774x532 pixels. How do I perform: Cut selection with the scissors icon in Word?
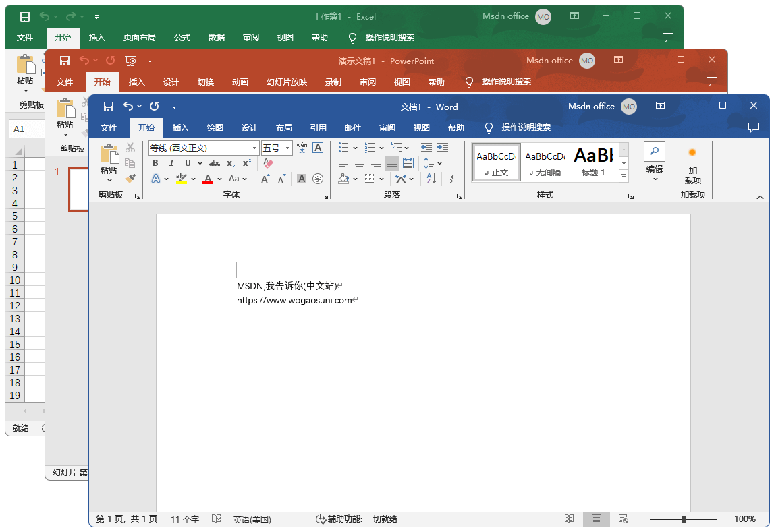tap(130, 148)
